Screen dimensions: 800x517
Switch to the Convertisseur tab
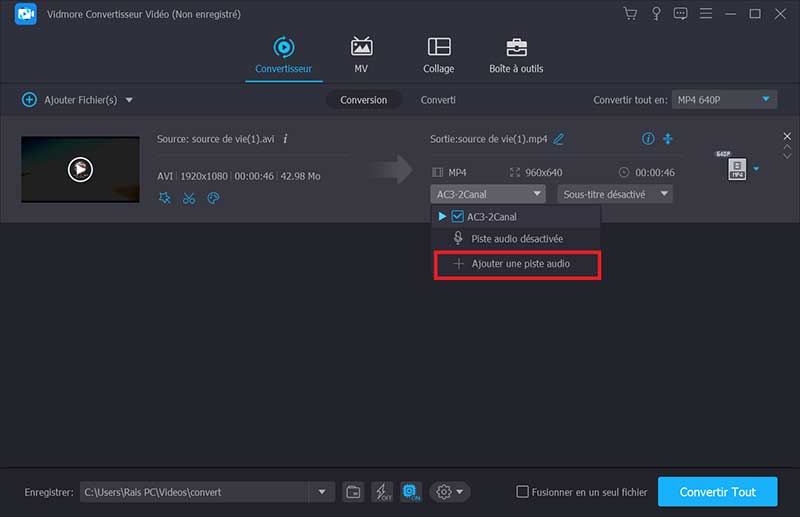pyautogui.click(x=284, y=55)
